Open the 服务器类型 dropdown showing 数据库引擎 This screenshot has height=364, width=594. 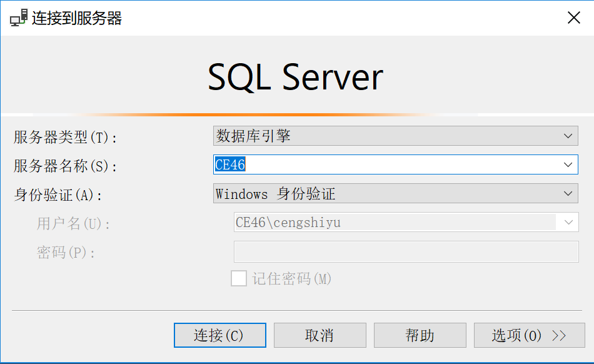[396, 136]
